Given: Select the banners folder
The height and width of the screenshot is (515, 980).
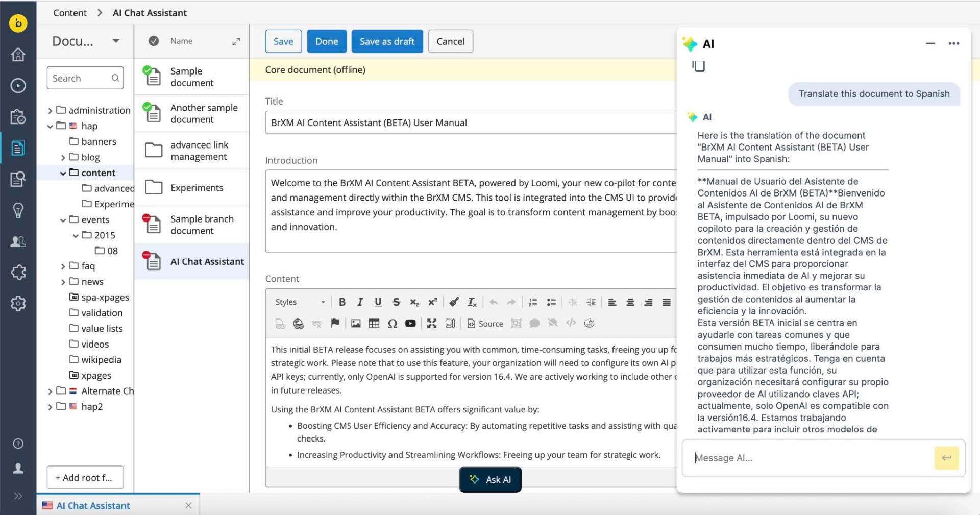Looking at the screenshot, I should 93,141.
